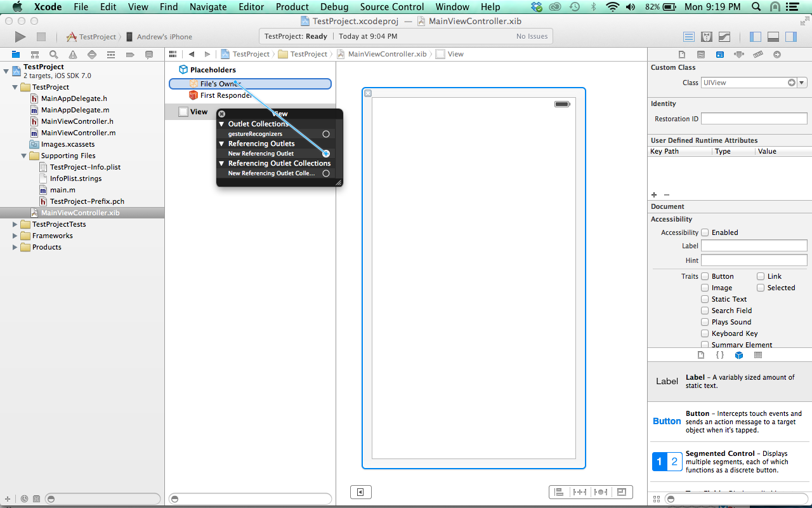Click the Resizing Behavior button
812x508 pixels.
(622, 492)
